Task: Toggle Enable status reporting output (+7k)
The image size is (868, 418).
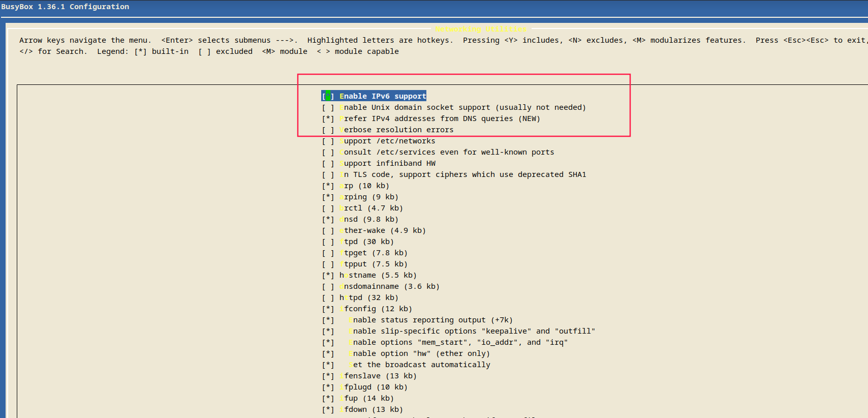Action: 417,320
